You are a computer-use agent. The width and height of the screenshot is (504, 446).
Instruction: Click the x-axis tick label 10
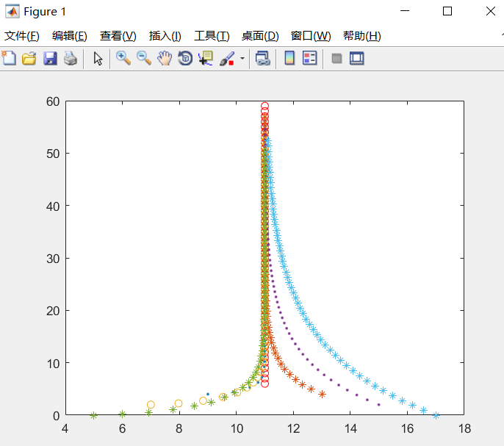point(237,428)
